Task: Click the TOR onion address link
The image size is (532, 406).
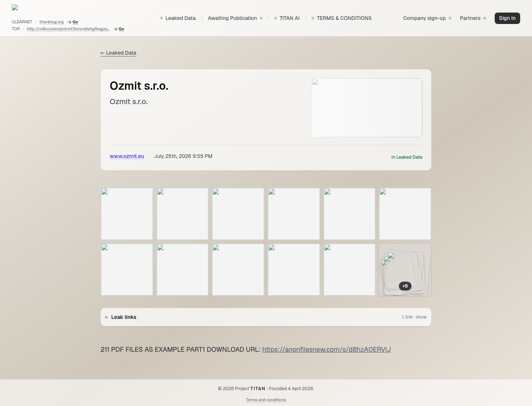Action: (x=68, y=29)
